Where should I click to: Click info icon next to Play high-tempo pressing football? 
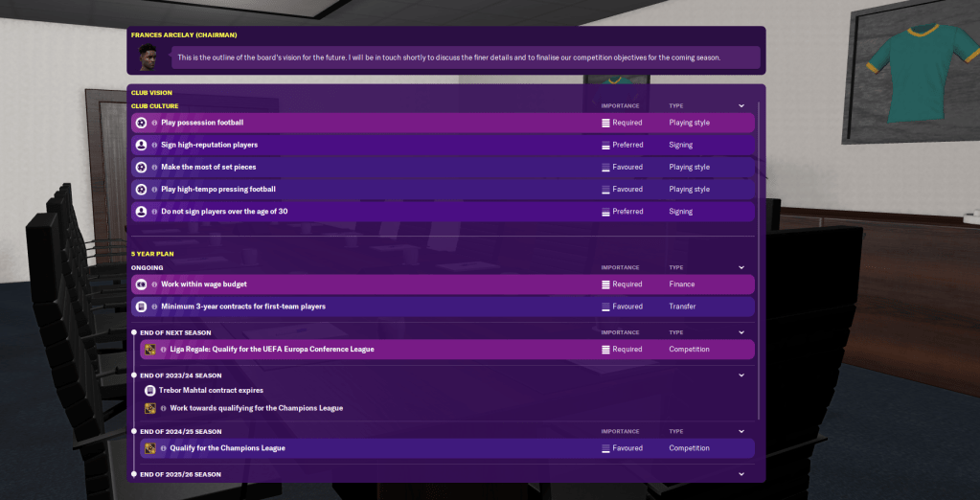tap(153, 190)
